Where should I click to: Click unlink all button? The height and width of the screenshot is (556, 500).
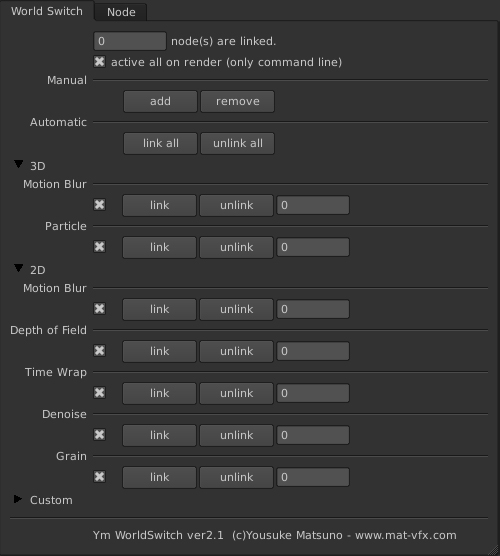(x=238, y=143)
